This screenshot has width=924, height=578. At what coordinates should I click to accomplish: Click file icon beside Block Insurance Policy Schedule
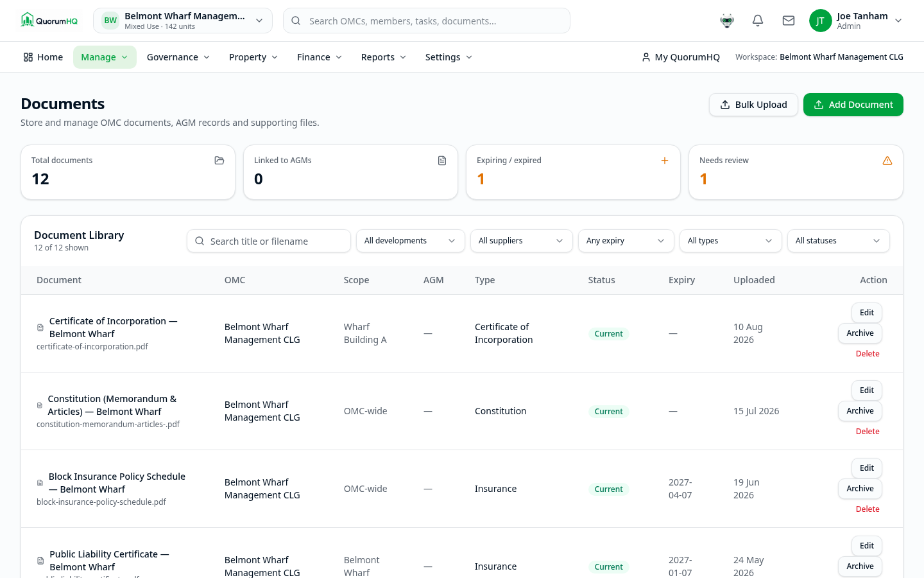tap(40, 483)
